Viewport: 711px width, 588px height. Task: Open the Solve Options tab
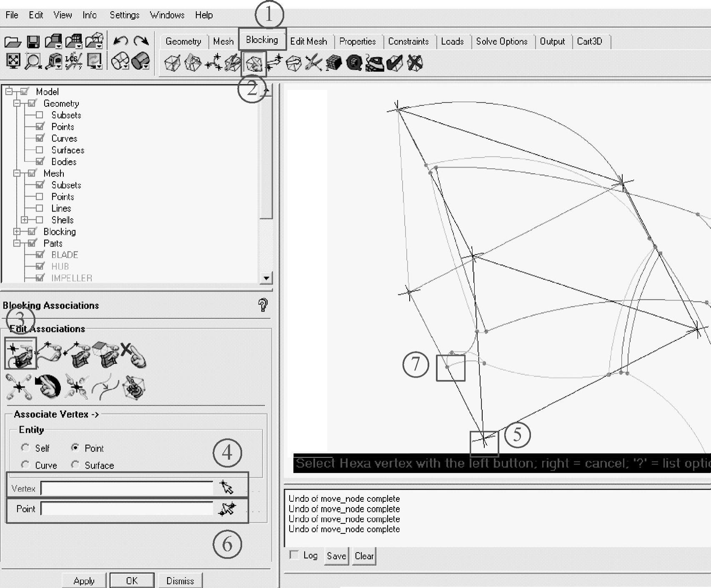[x=501, y=41]
